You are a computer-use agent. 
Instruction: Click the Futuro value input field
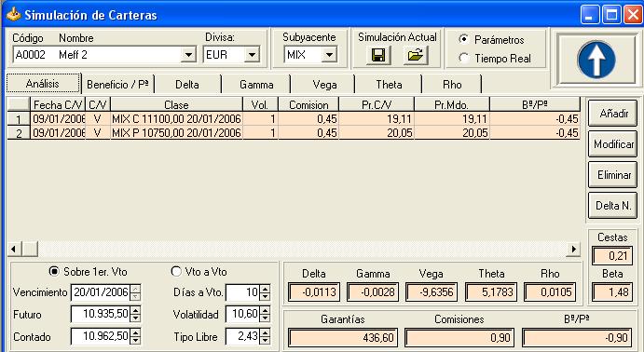101,314
